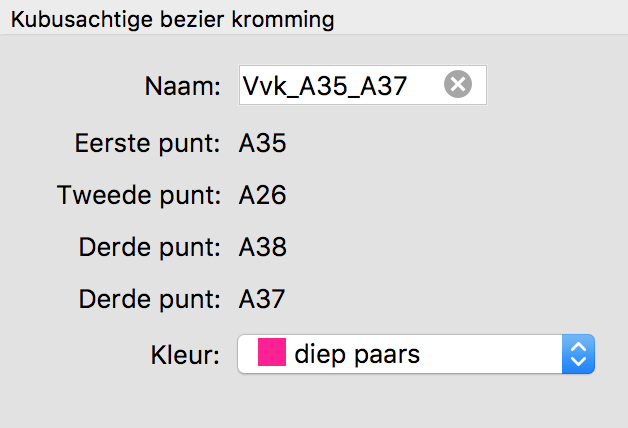Click the 'Eerste punt:' label
628x428 pixels.
pyautogui.click(x=147, y=144)
